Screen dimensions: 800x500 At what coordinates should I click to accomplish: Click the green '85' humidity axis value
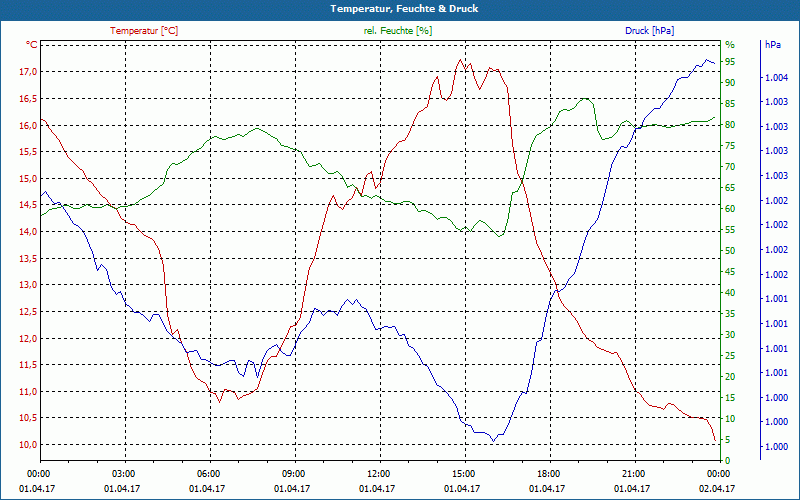(x=730, y=104)
